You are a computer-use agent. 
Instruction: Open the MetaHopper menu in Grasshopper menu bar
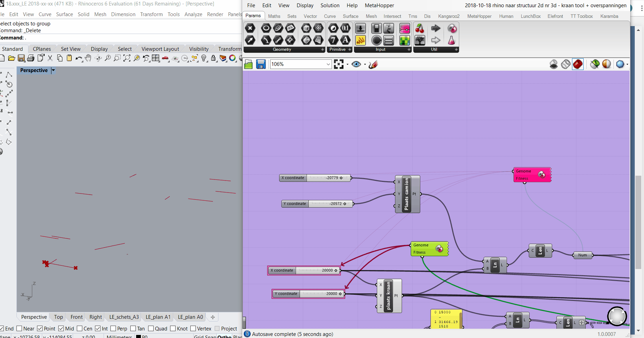(x=379, y=5)
